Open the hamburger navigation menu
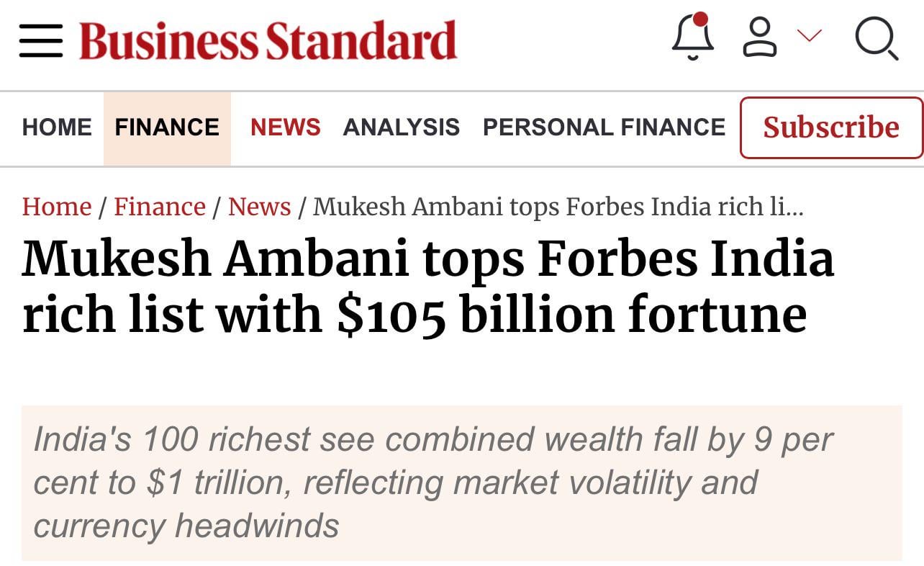The image size is (924, 566). click(41, 40)
